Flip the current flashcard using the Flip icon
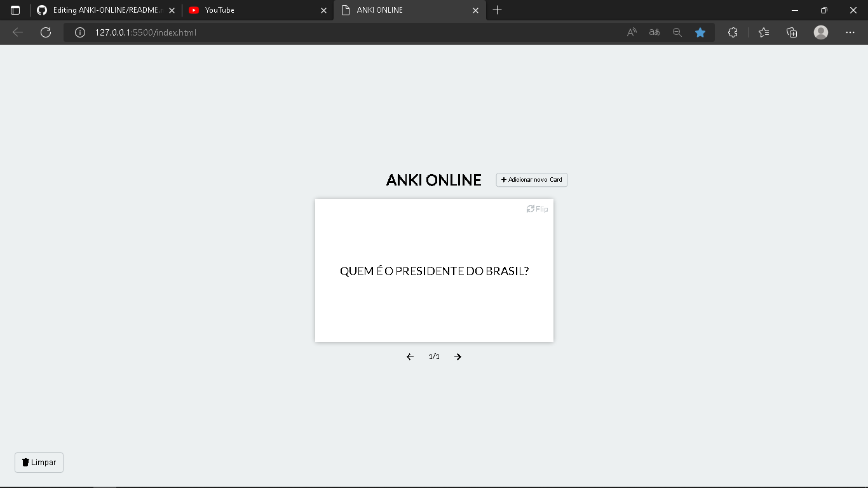Screen dimensions: 868x488 click(537, 208)
